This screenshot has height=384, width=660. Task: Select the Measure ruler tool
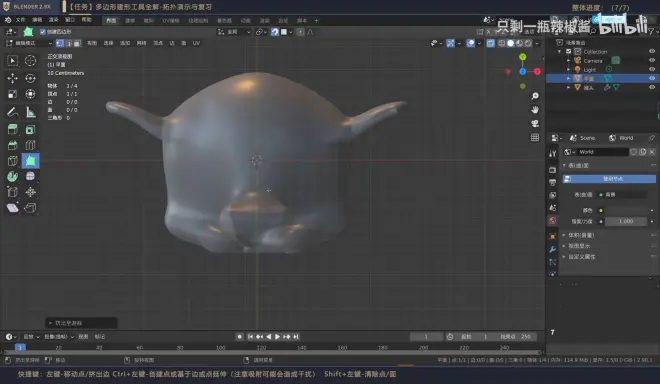30,112
